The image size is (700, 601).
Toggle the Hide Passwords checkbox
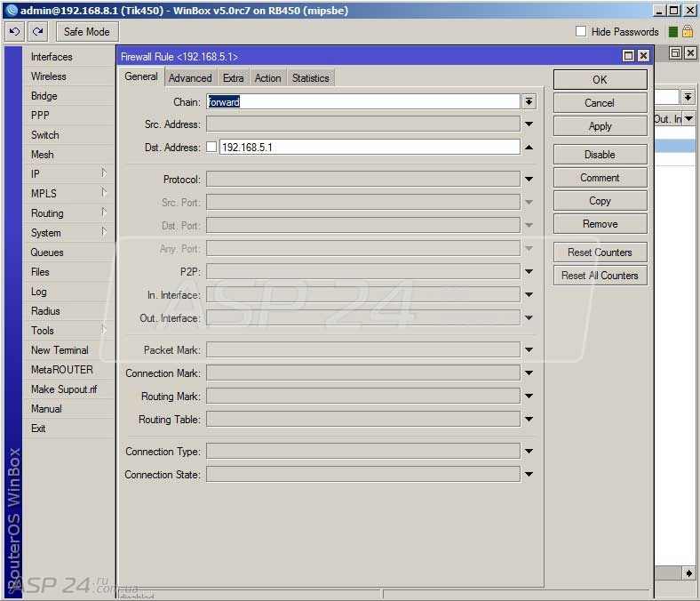point(581,32)
